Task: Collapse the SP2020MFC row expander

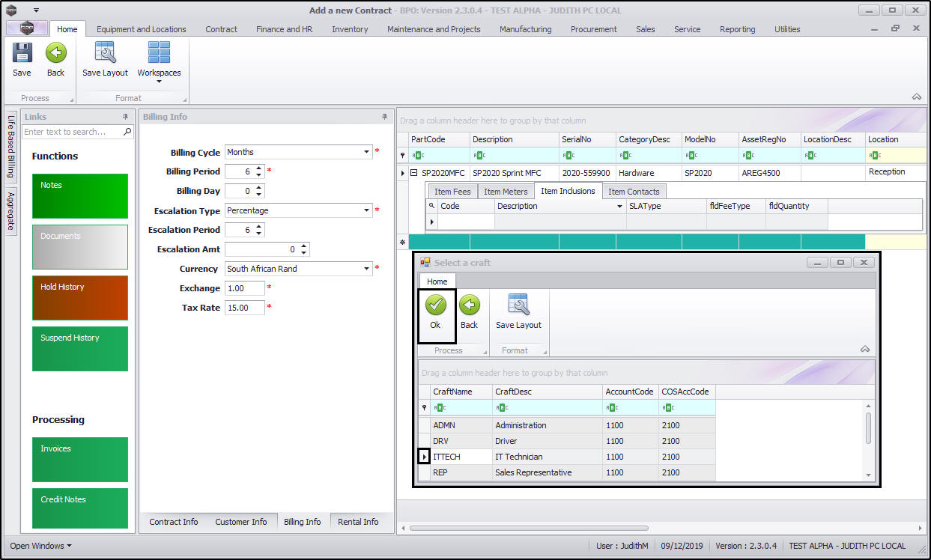Action: pos(413,173)
